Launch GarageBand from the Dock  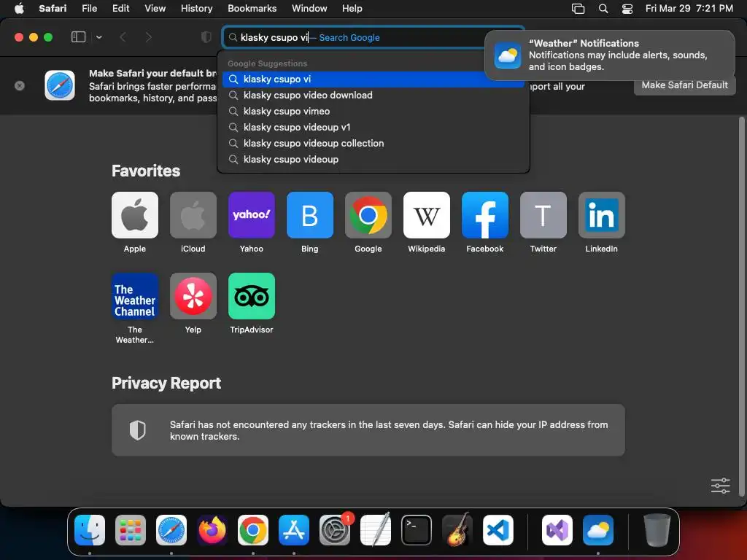pyautogui.click(x=457, y=530)
